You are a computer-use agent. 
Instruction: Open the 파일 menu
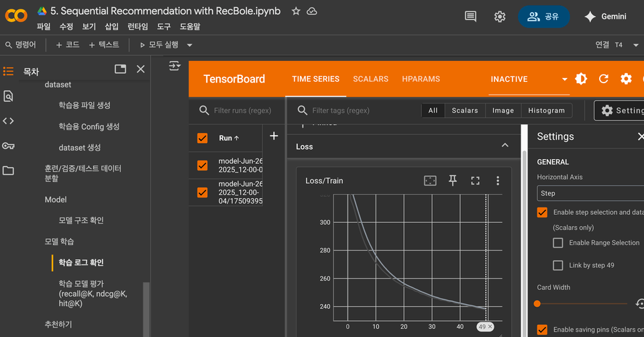(x=44, y=27)
